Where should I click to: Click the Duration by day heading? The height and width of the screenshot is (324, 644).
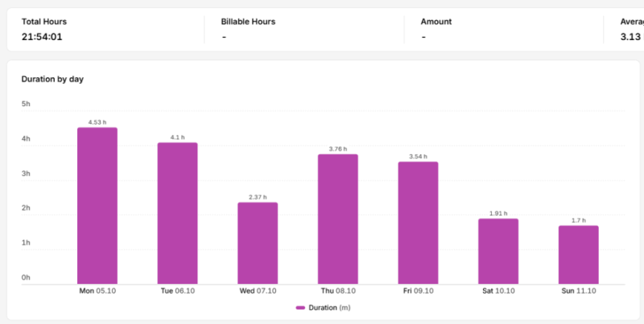(x=52, y=79)
